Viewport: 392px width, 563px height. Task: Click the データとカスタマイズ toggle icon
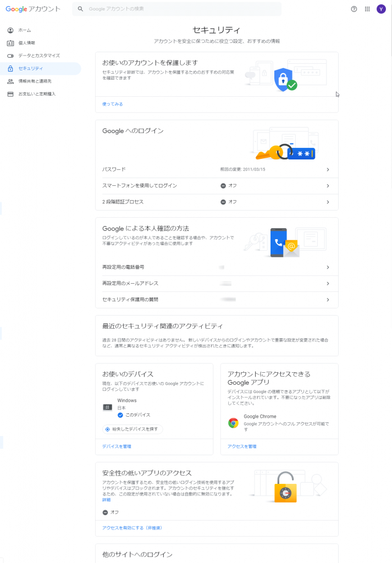click(10, 56)
